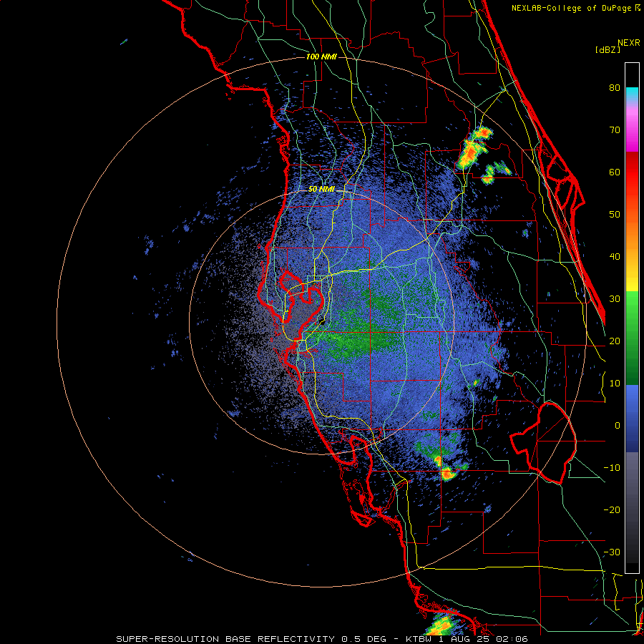Select the [dBZ] units label
The image size is (644, 644).
point(608,49)
